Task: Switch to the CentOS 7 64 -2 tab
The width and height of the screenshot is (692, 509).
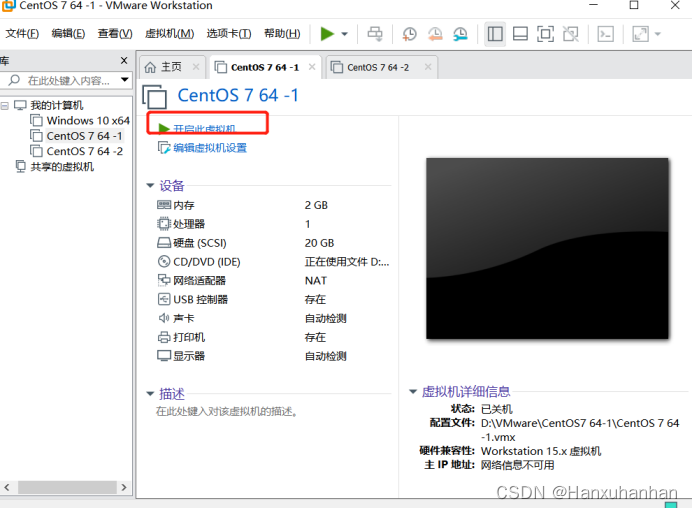Action: click(378, 68)
